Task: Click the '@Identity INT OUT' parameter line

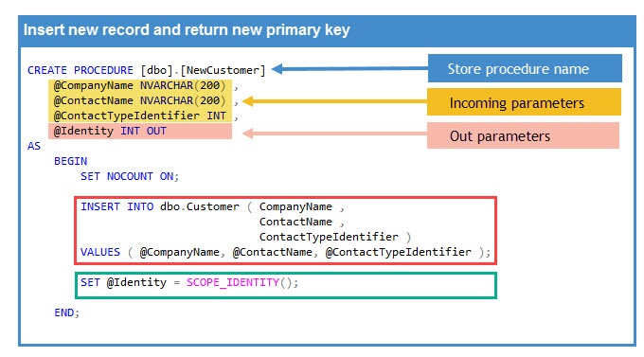Action: click(110, 131)
